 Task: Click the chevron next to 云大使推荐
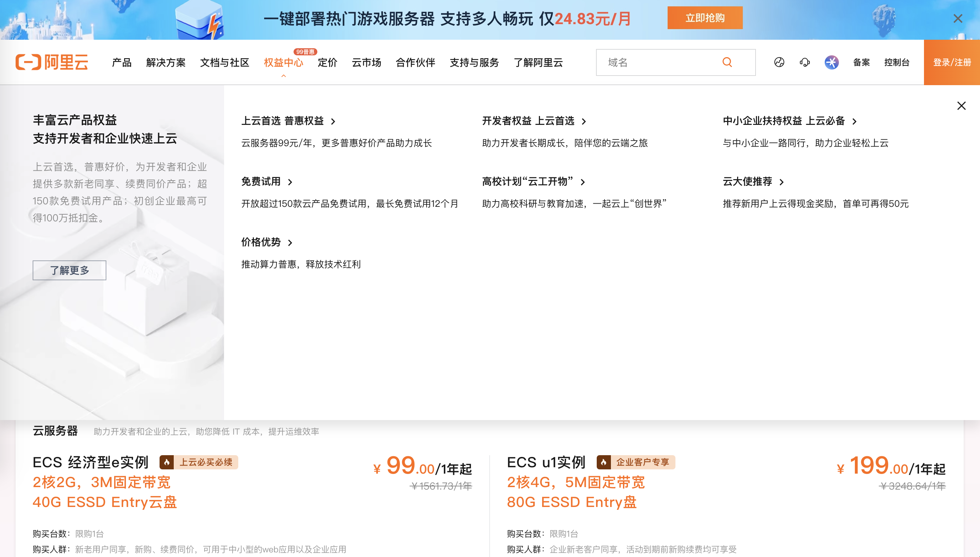click(782, 182)
